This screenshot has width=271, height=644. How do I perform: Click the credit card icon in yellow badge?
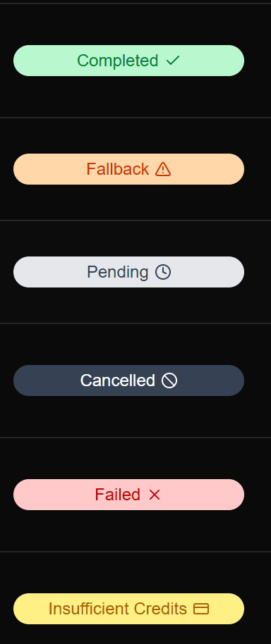(201, 609)
